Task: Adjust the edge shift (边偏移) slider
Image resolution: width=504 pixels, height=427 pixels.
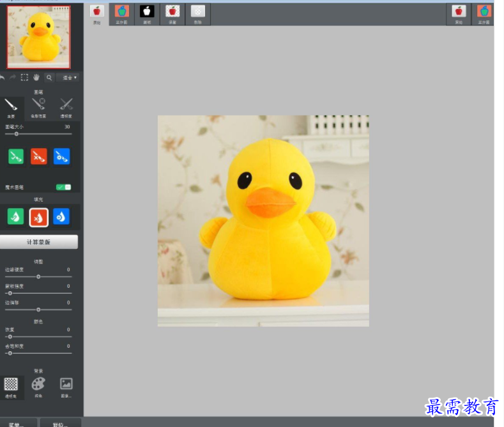Action: tap(38, 310)
